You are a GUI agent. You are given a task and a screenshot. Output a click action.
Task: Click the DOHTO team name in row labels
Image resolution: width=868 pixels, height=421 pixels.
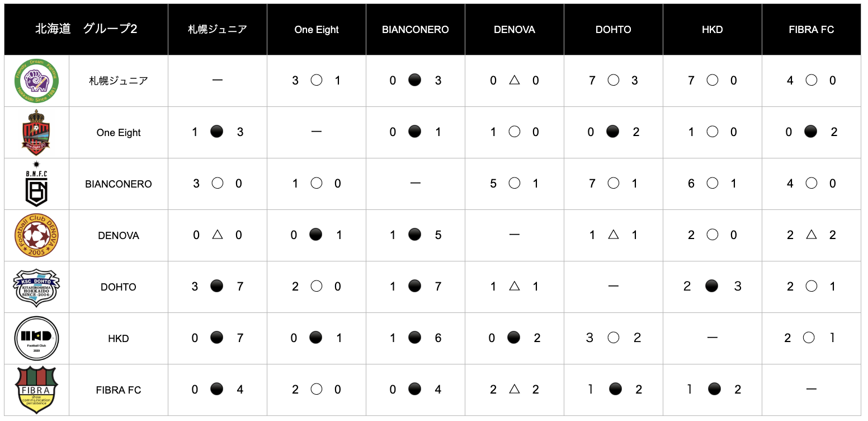coord(119,287)
